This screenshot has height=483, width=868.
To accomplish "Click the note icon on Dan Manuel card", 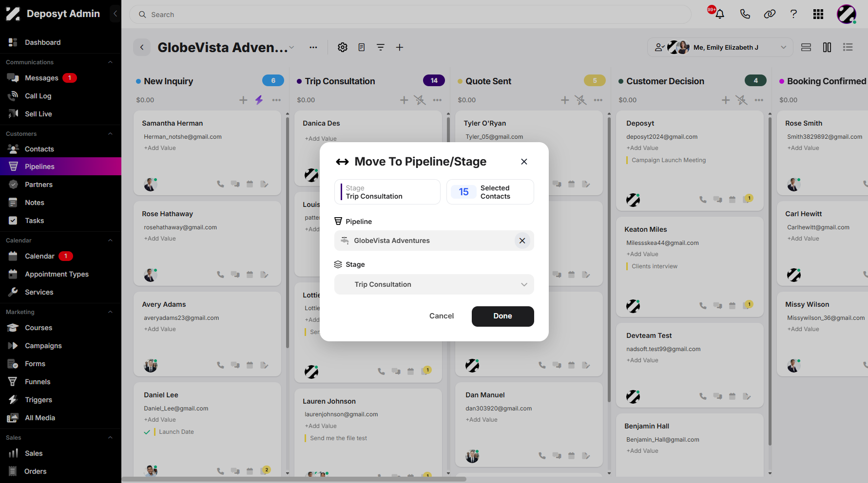I will click(586, 456).
